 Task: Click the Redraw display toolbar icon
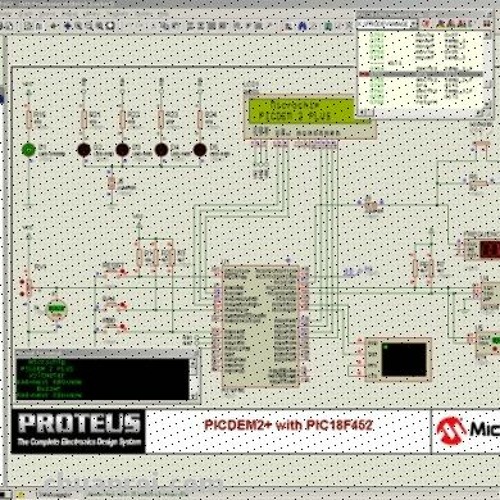(x=28, y=26)
